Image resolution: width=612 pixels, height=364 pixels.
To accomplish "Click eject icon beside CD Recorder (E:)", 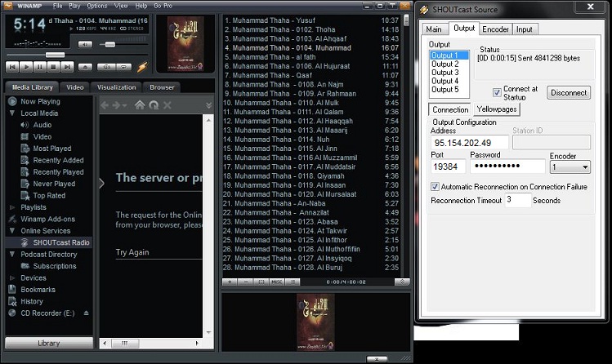I will (87, 313).
